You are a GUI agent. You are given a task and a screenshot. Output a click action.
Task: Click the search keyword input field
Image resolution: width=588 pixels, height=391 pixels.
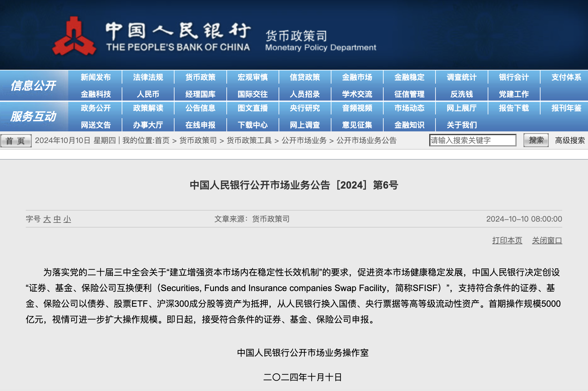tap(473, 140)
